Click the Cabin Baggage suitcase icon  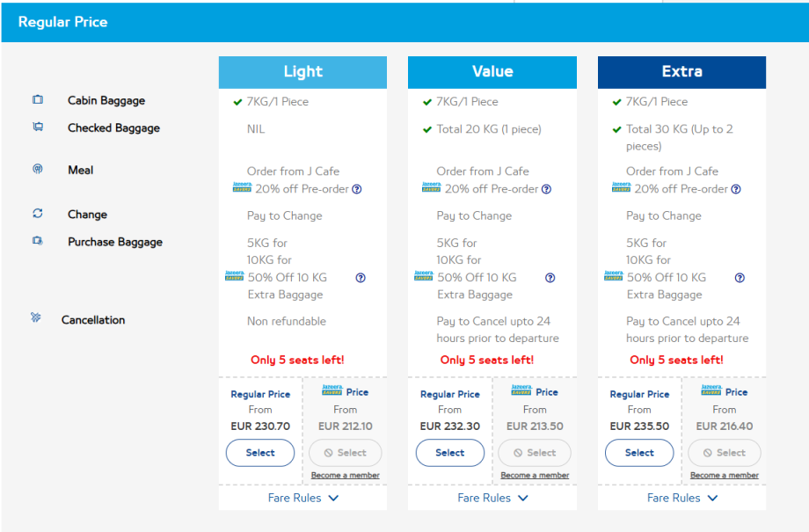38,100
